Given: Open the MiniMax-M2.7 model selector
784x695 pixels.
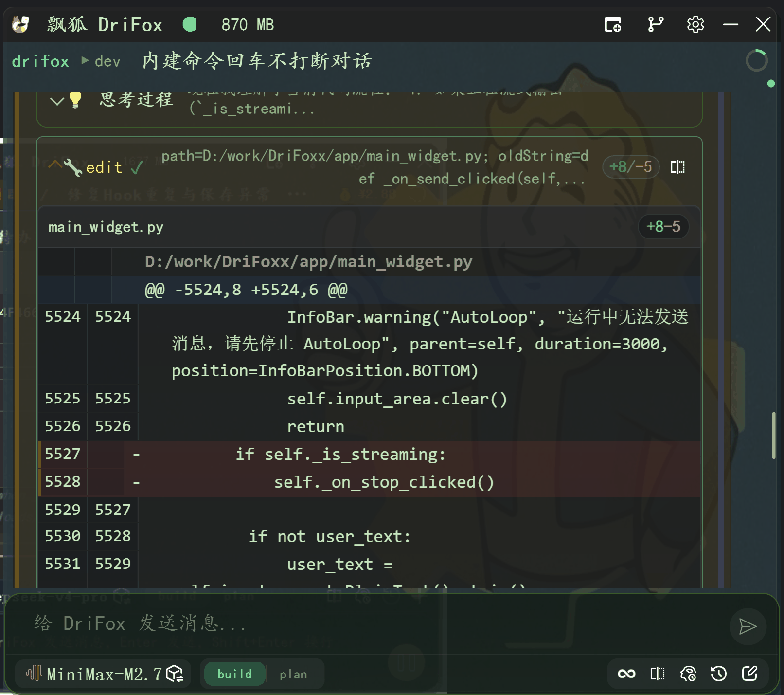Looking at the screenshot, I should 104,674.
